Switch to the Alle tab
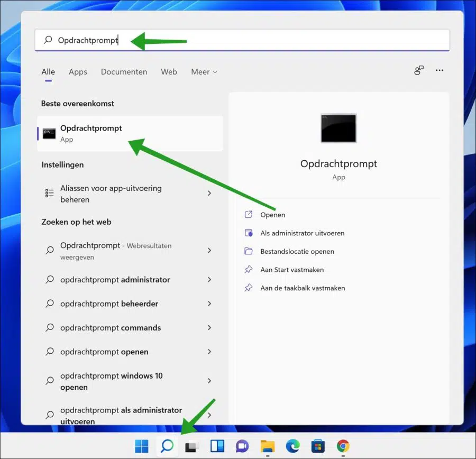 click(48, 71)
